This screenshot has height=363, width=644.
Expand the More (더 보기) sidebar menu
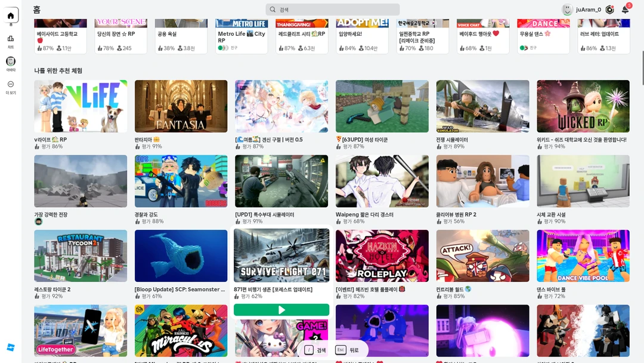11,85
